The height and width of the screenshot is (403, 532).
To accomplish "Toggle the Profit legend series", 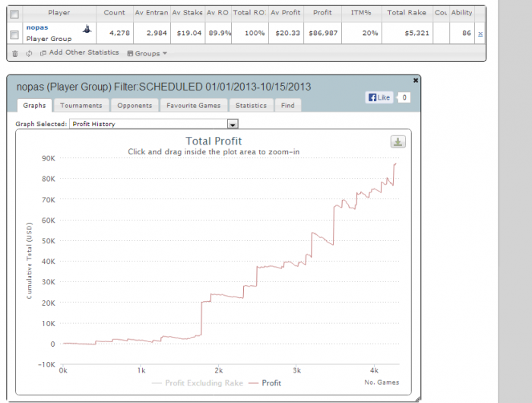I will click(265, 383).
